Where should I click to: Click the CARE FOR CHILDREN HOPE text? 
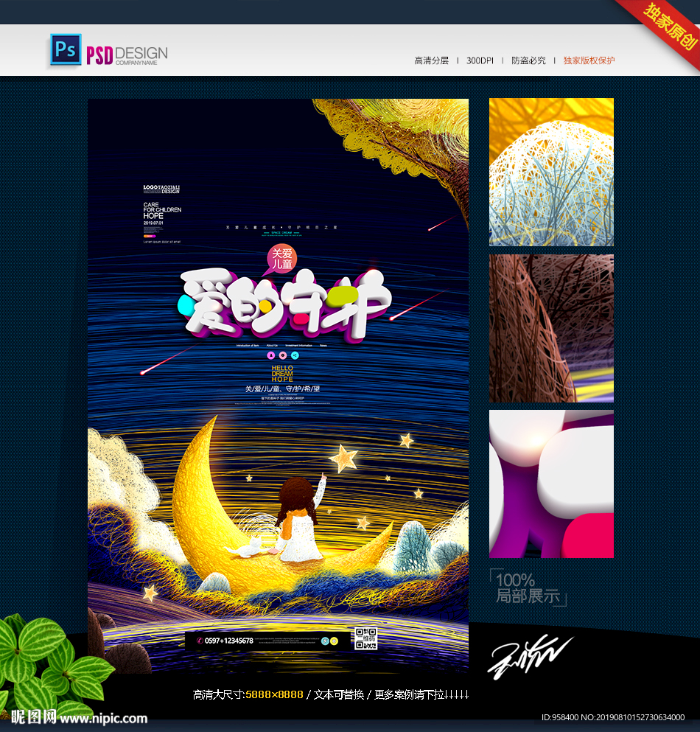tap(162, 211)
